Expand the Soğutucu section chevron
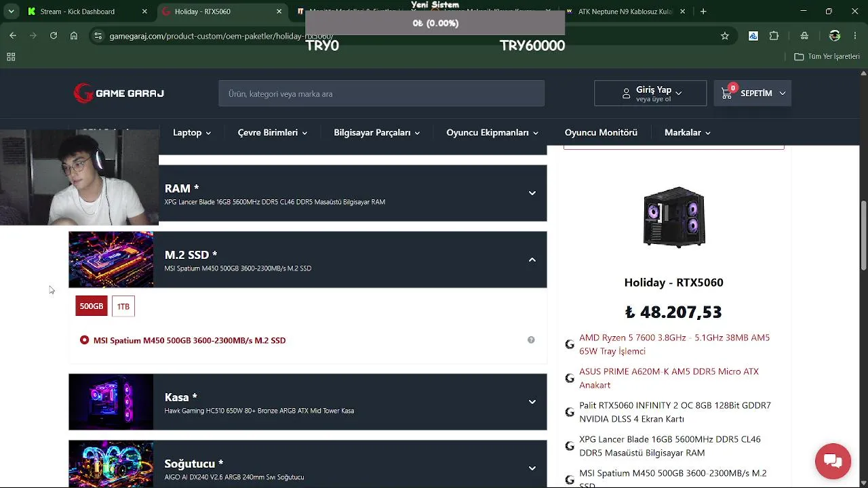The height and width of the screenshot is (488, 868). pos(532,468)
